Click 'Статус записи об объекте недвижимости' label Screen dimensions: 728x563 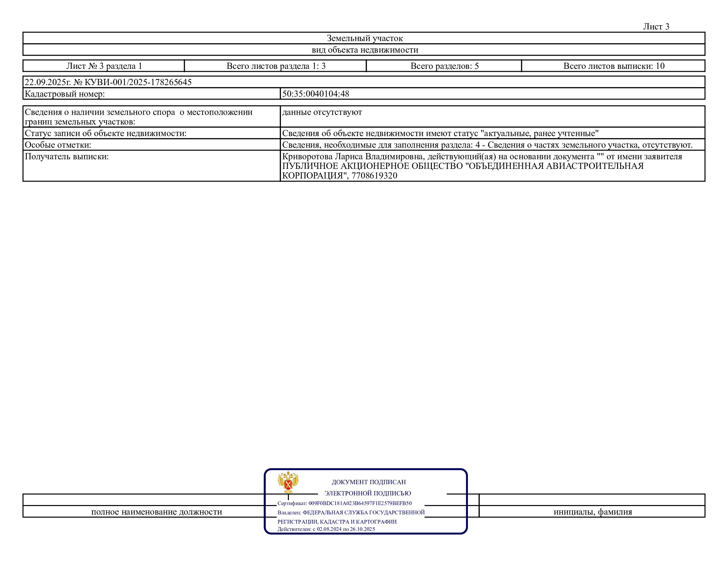[x=105, y=133]
